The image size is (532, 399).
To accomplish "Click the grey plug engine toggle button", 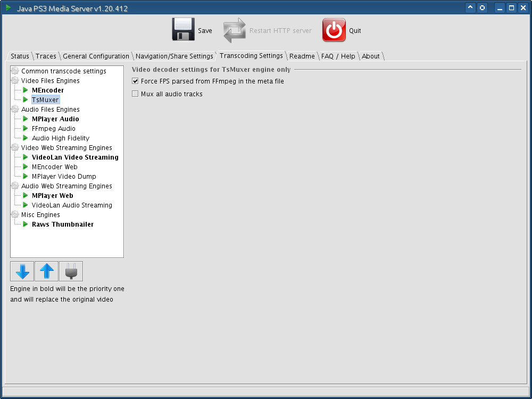I will click(71, 271).
